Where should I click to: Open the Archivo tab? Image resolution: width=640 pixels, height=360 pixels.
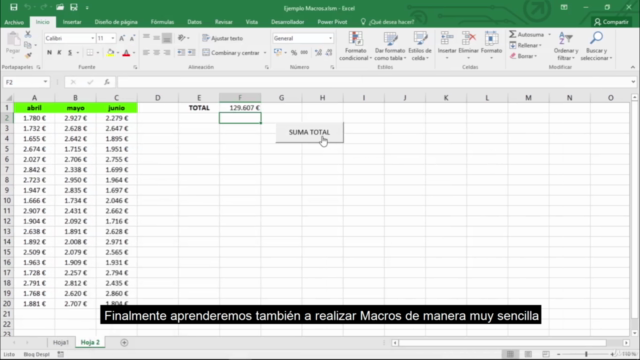tap(14, 22)
